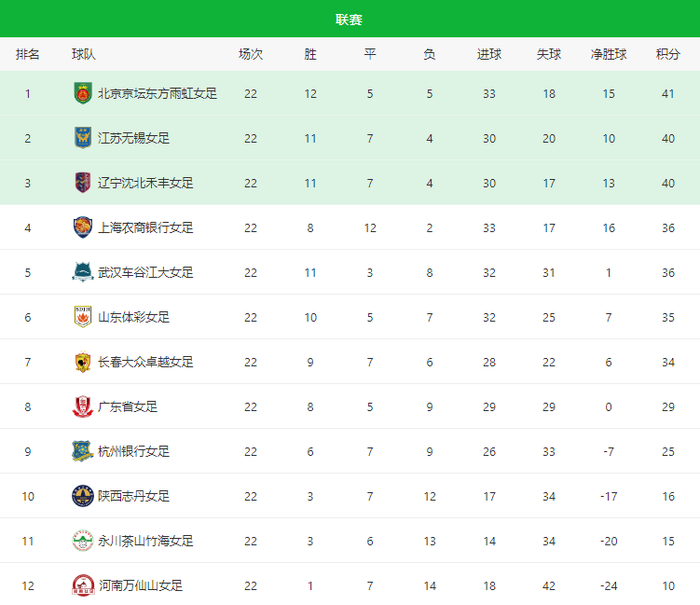700x605 pixels.
Task: Click the 排名 column header
Action: pyautogui.click(x=28, y=54)
